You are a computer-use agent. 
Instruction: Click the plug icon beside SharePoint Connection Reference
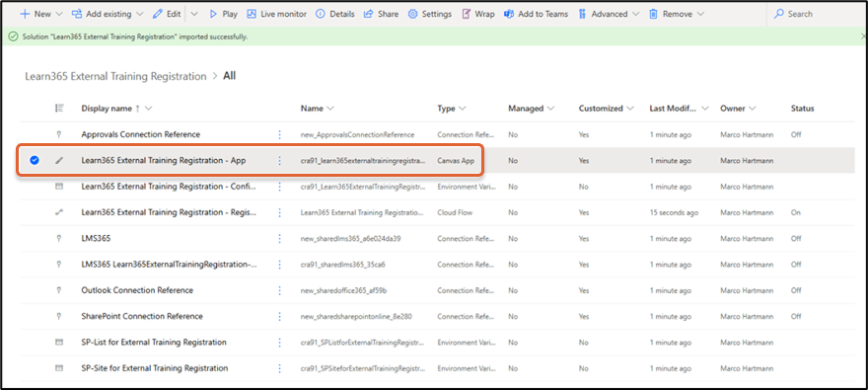(59, 316)
